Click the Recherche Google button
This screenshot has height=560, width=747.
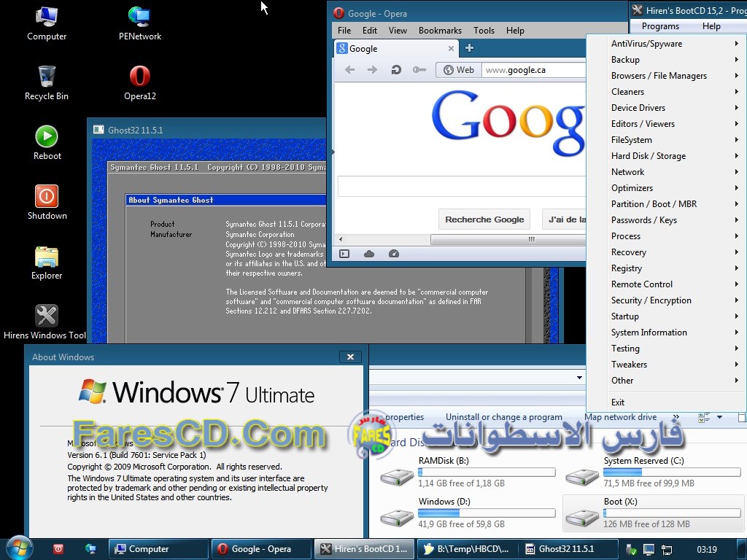click(484, 219)
